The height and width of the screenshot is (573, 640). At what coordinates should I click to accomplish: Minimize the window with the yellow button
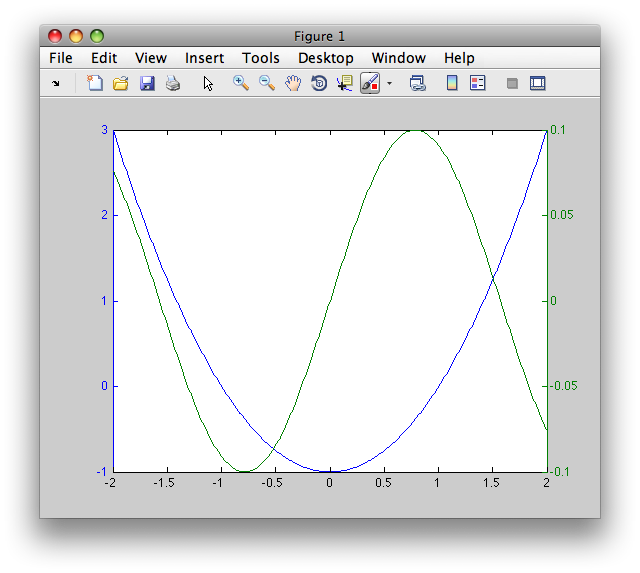coord(76,36)
